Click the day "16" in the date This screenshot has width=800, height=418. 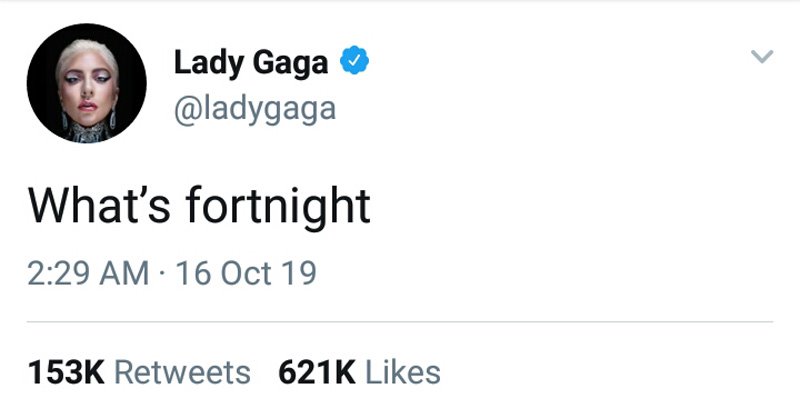pos(192,271)
